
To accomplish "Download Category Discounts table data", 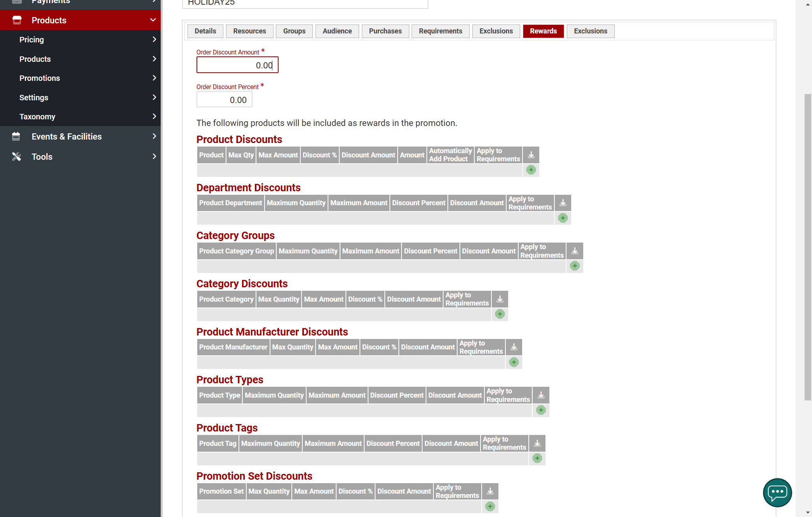I will tap(500, 299).
